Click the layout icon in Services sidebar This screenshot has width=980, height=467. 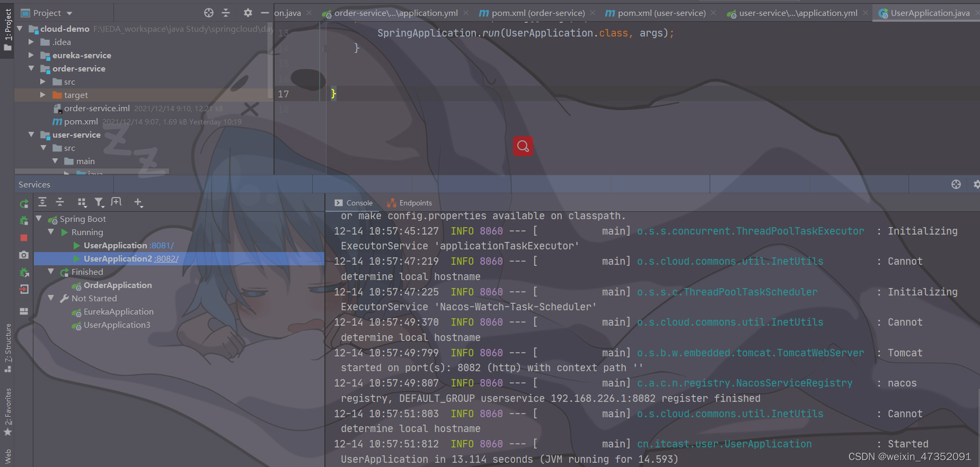(24, 311)
